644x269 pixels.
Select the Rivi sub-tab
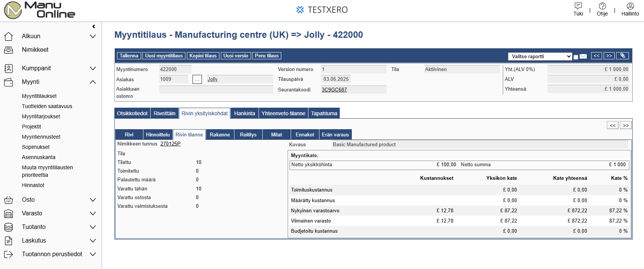129,134
